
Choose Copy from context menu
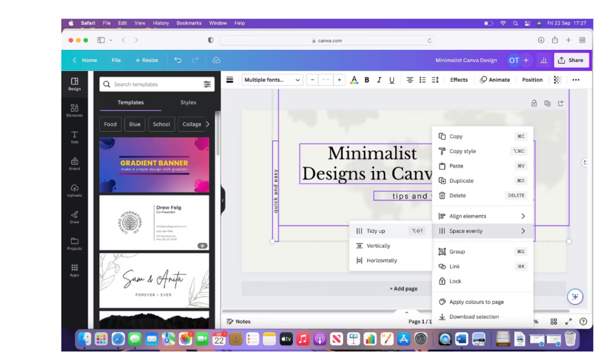[x=482, y=137]
